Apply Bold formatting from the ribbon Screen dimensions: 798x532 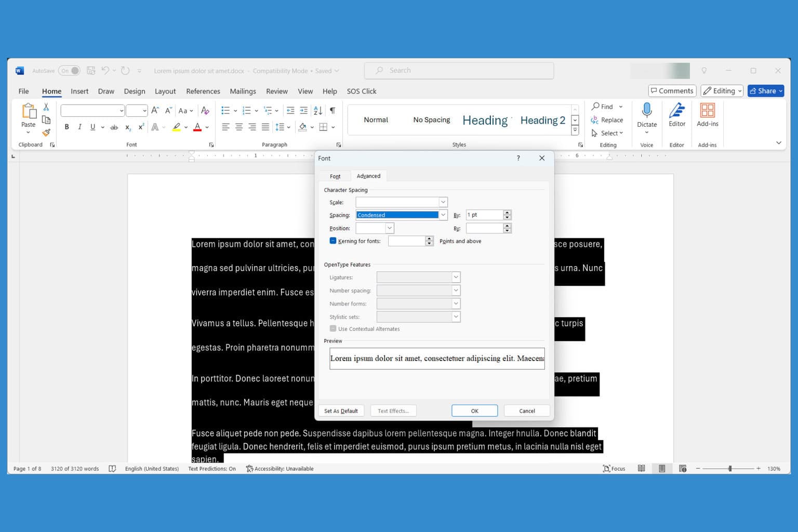(x=66, y=127)
